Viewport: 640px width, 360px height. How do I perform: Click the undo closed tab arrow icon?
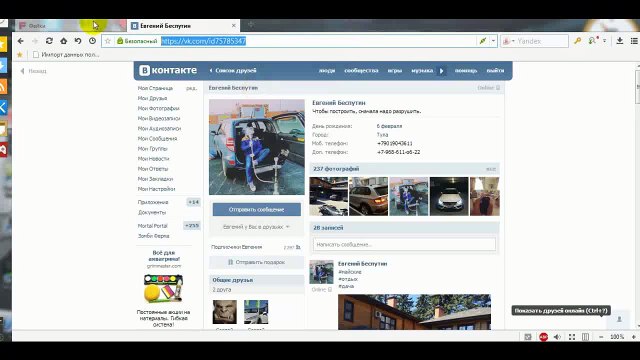(78, 41)
